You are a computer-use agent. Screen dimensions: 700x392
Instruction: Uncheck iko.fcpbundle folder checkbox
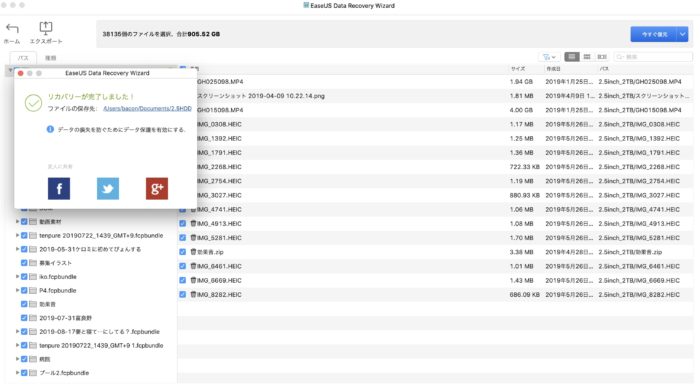[x=24, y=277]
